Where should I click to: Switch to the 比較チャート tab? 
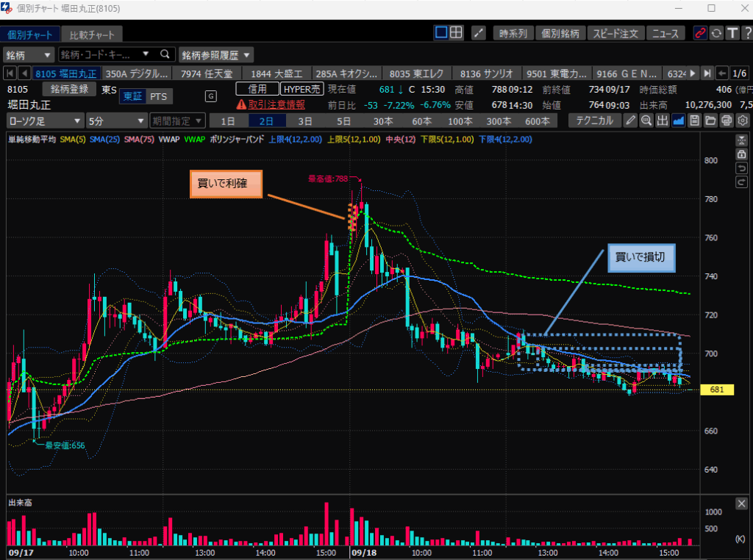[92, 35]
